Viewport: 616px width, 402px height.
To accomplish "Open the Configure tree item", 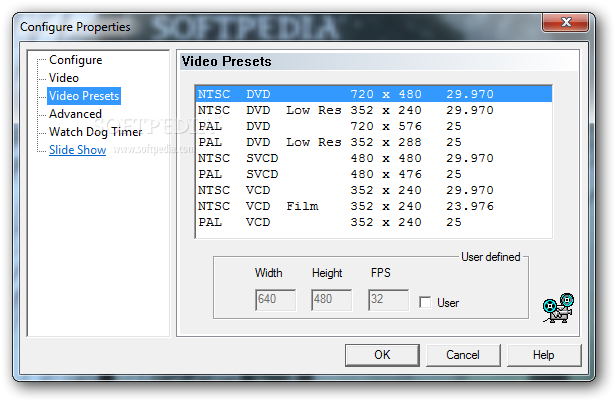I will [75, 60].
